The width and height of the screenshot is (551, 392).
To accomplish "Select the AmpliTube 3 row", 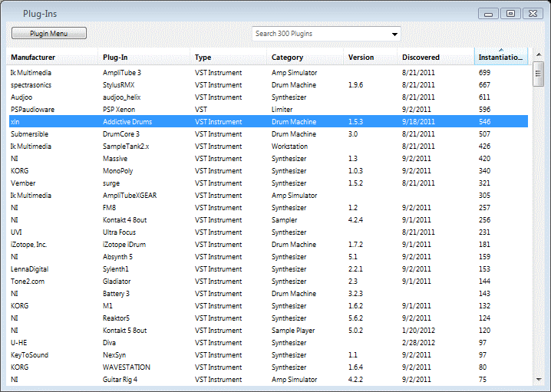I will coord(269,73).
